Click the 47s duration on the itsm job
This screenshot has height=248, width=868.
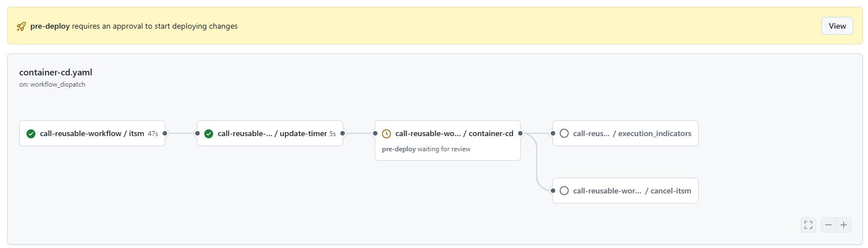click(152, 134)
